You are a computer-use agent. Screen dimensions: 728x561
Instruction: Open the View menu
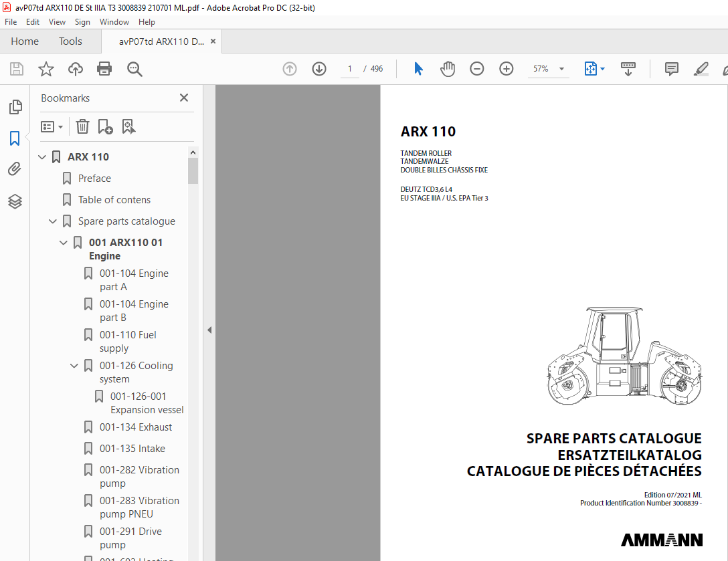click(x=57, y=22)
